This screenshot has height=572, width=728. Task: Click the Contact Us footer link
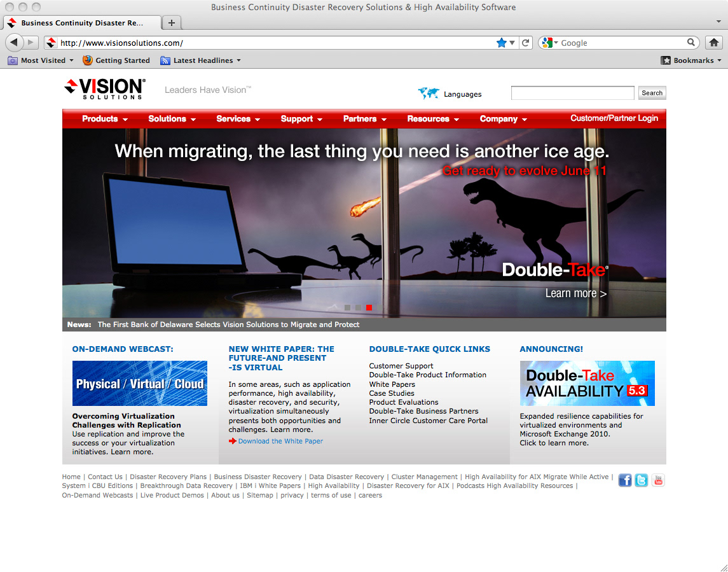(105, 477)
